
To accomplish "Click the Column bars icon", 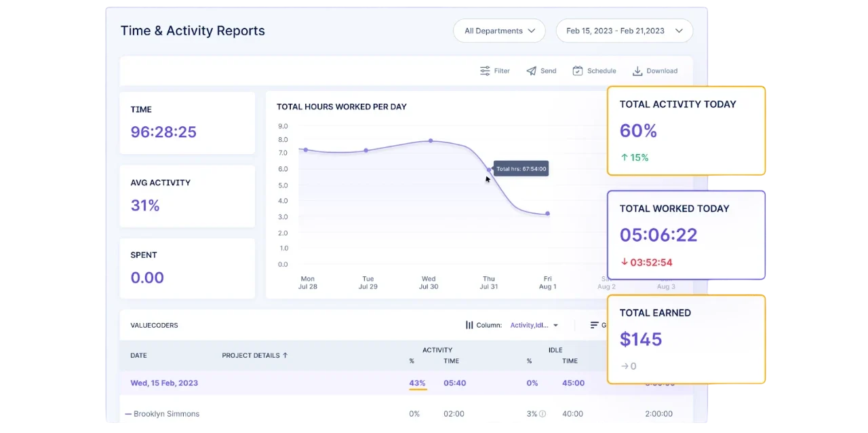I will click(469, 325).
